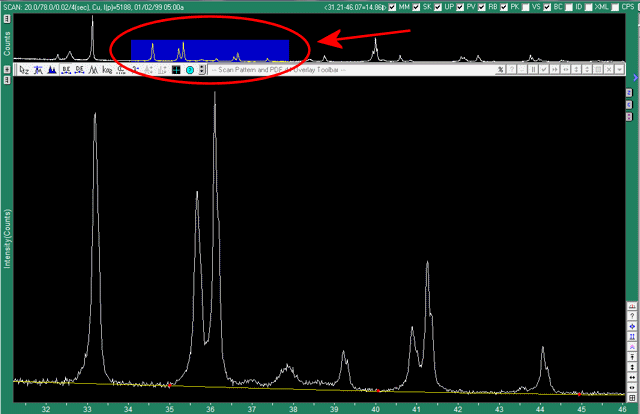This screenshot has height=414, width=640.
Task: Enable the CPS checkbox
Action: click(613, 8)
